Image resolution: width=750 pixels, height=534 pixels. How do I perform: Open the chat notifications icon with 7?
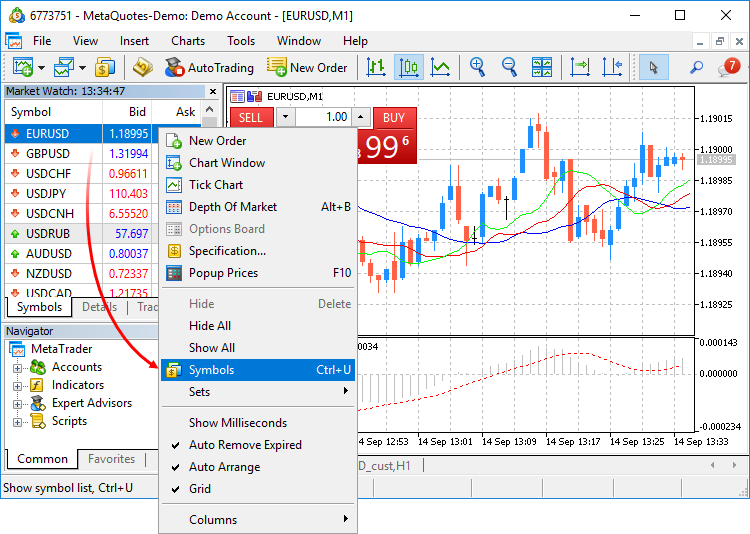pos(729,67)
